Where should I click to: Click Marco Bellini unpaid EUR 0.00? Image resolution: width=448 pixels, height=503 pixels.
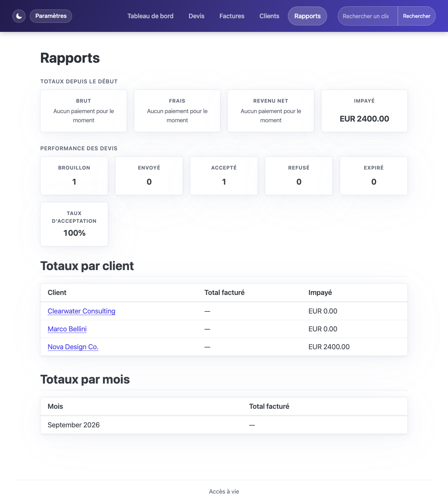tap(323, 329)
